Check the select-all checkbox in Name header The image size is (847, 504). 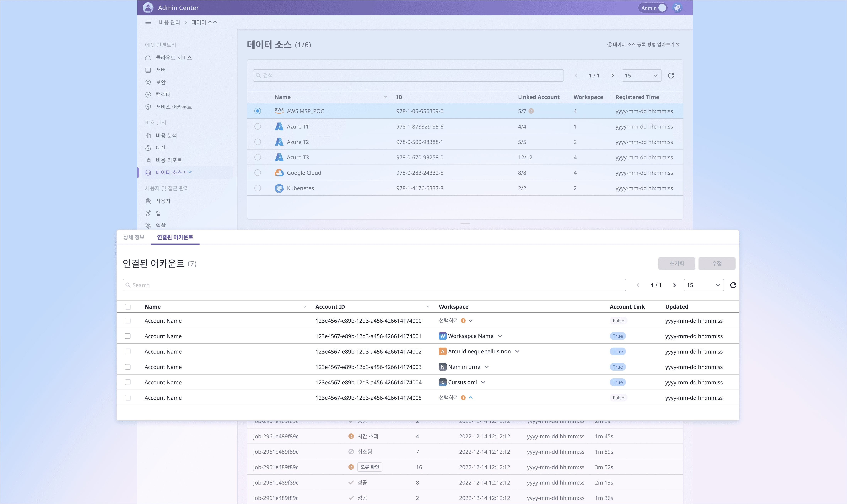(127, 307)
